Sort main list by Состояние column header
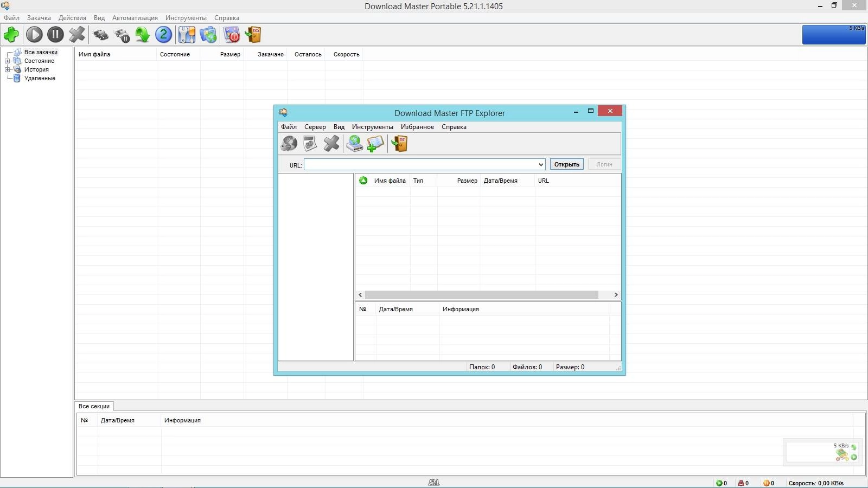868x488 pixels. pos(178,54)
